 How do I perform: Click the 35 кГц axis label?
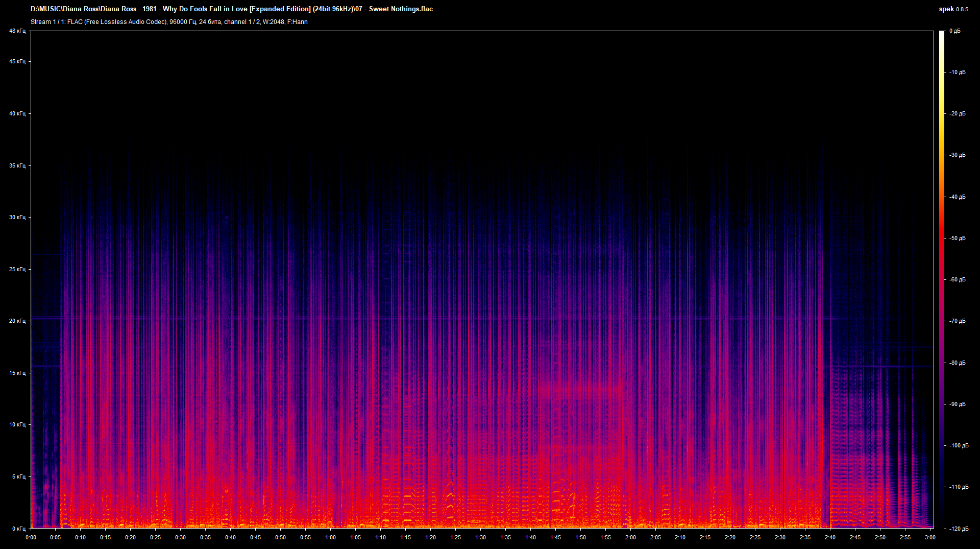point(17,166)
